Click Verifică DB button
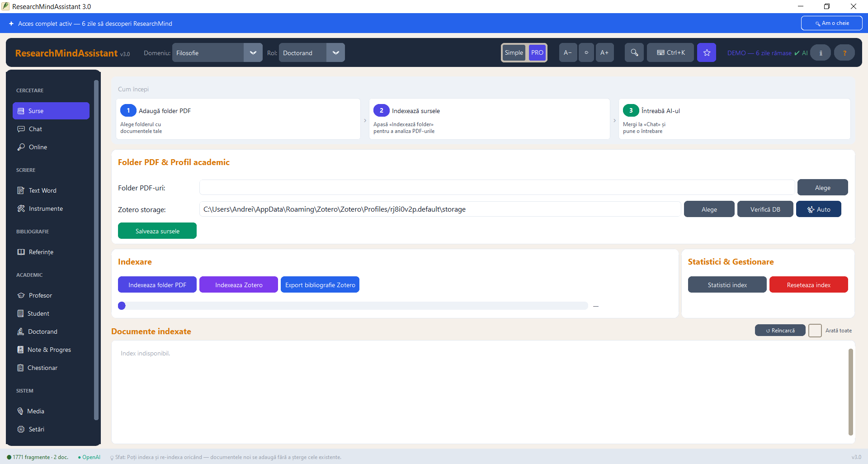Viewport: 868px width, 464px height. [x=765, y=209]
